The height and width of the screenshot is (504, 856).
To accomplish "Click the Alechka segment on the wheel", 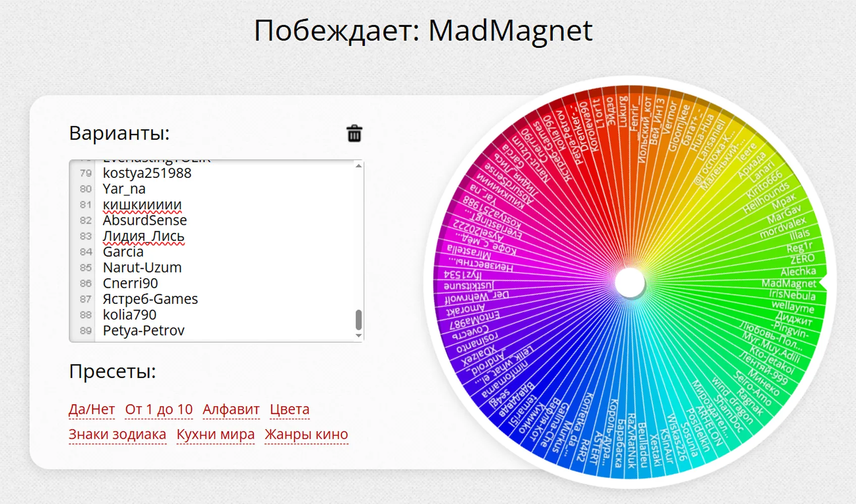I will click(798, 272).
